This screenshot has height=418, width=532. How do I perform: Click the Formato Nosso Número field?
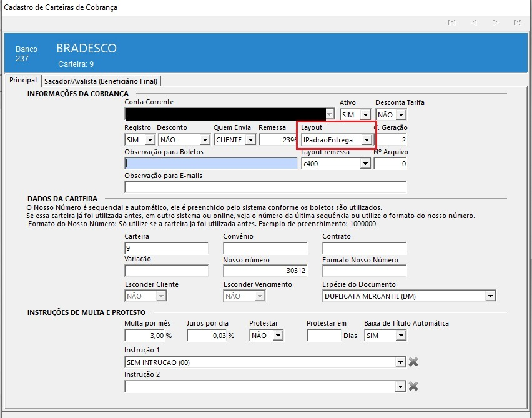point(365,271)
